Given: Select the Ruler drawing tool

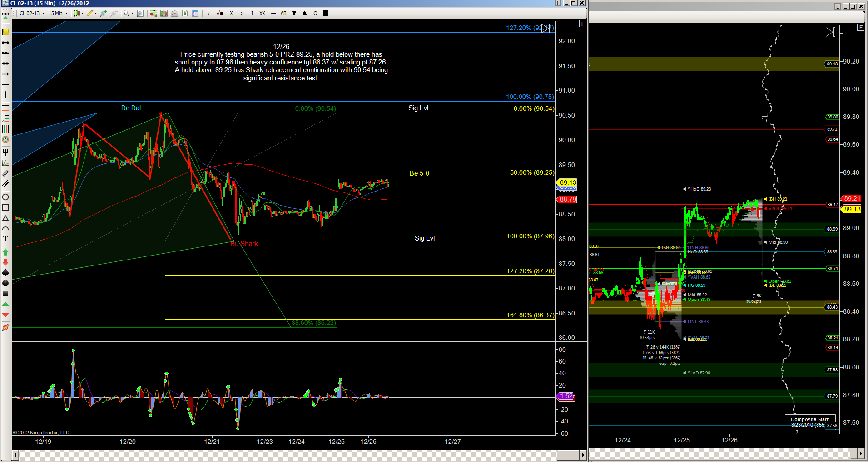Looking at the screenshot, I should (5, 32).
